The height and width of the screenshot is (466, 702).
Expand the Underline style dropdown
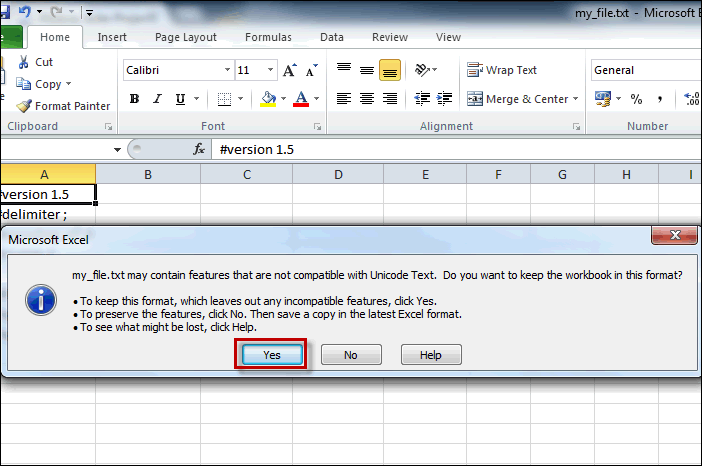point(196,99)
